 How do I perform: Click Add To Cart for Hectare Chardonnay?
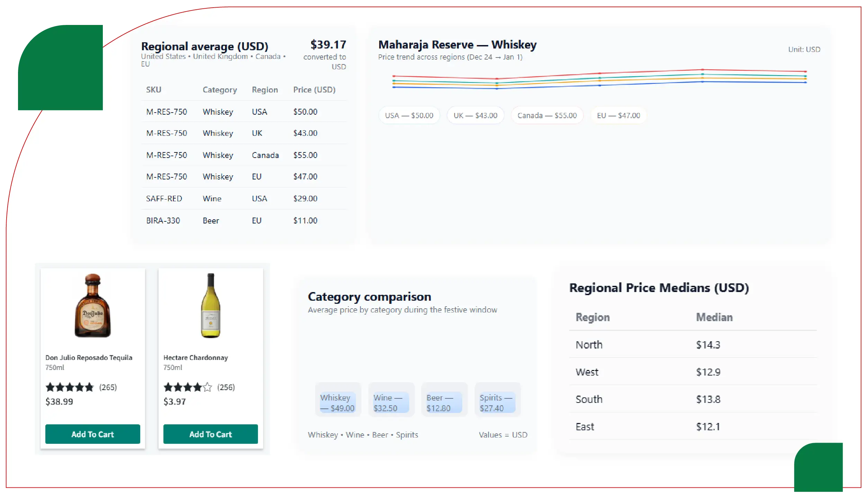point(211,434)
